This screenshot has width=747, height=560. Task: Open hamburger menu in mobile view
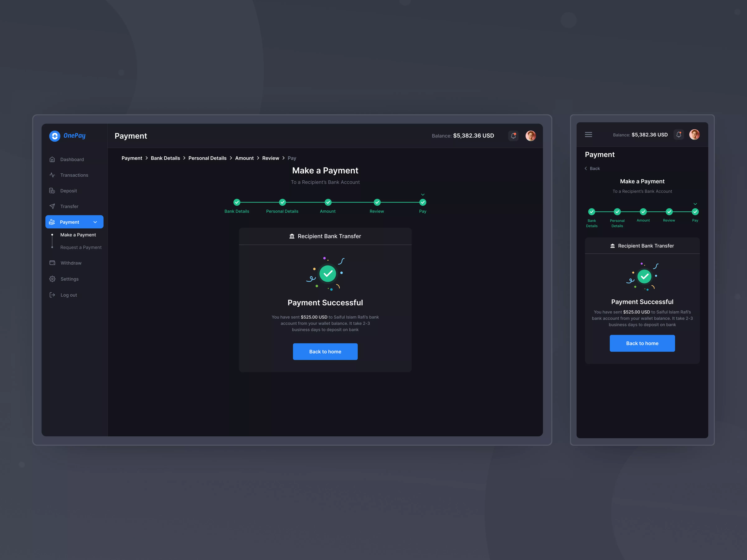[589, 135]
